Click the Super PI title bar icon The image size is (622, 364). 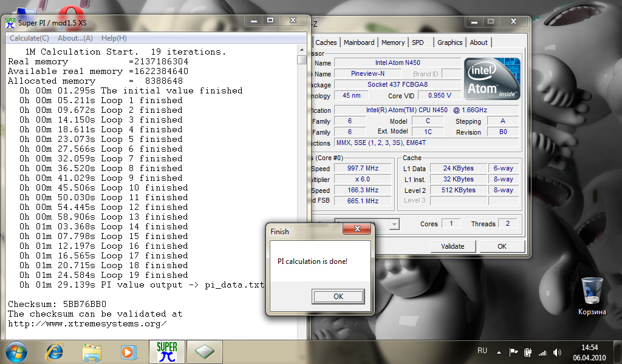coord(10,23)
